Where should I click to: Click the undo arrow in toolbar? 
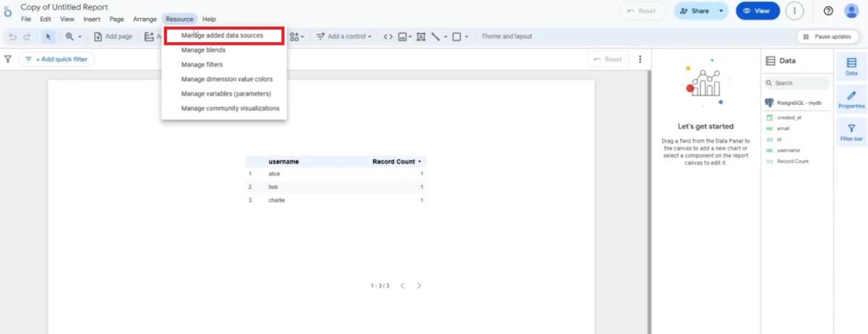pos(12,36)
